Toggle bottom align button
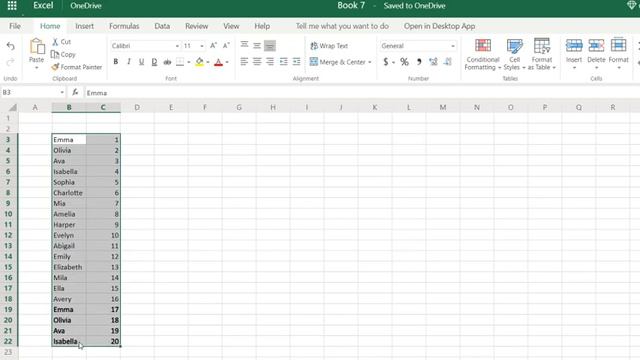Image resolution: width=640 pixels, height=360 pixels. [x=270, y=46]
